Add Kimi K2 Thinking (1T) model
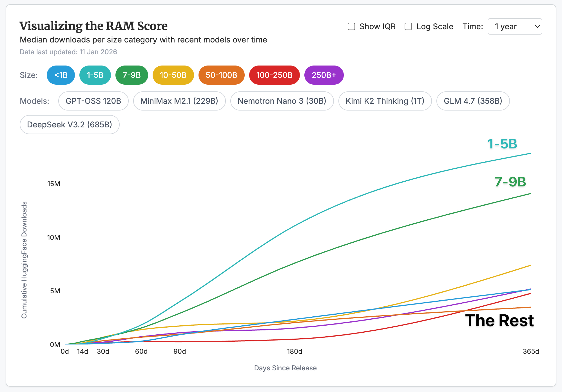562x392 pixels. pos(385,101)
